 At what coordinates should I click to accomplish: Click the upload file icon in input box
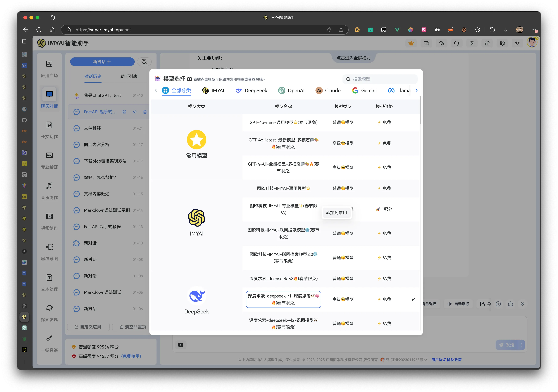tap(181, 345)
